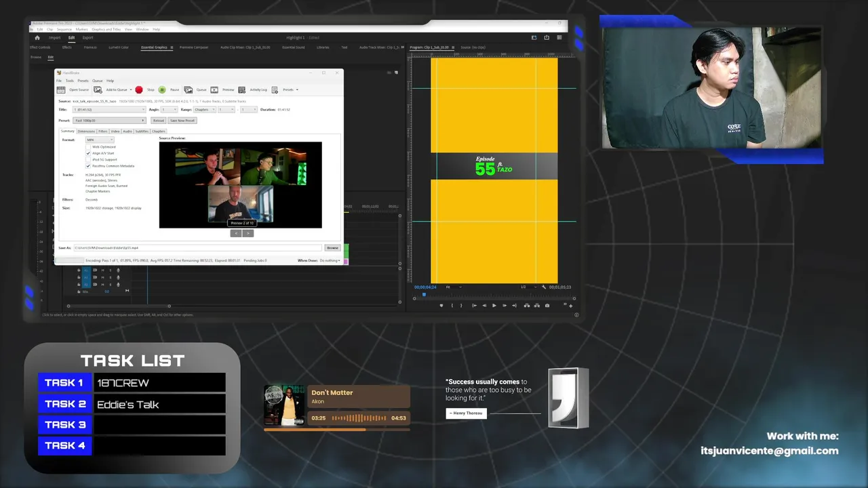This screenshot has height=488, width=868.
Task: Open the Queue window icon in HandBrake
Action: pyautogui.click(x=189, y=89)
